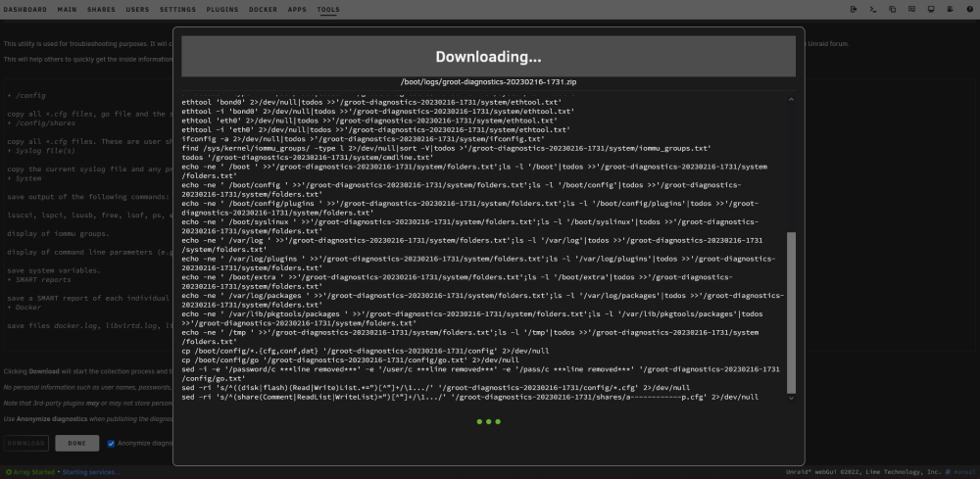Toggle the Anonymize diagnostics checkbox
This screenshot has width=980, height=479.
tap(112, 444)
